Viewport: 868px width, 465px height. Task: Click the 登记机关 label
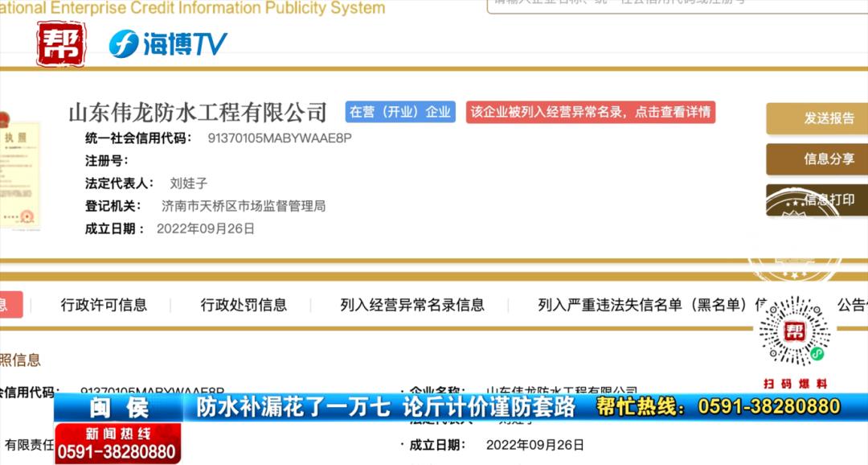click(113, 206)
